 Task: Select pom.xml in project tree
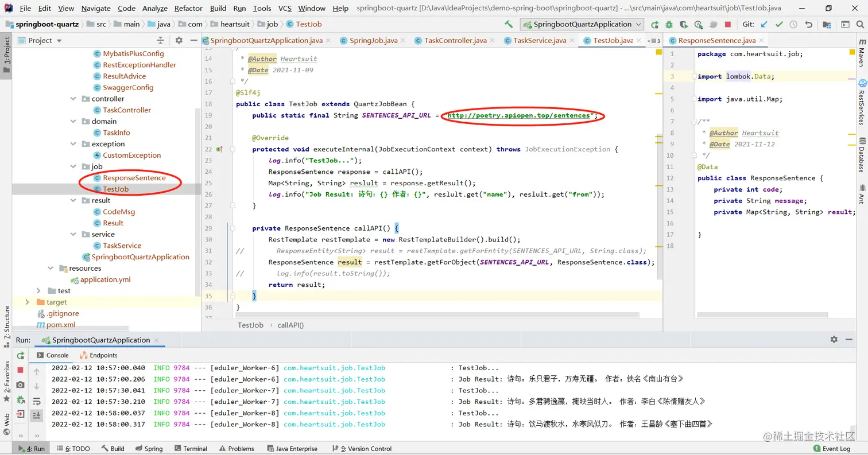61,325
